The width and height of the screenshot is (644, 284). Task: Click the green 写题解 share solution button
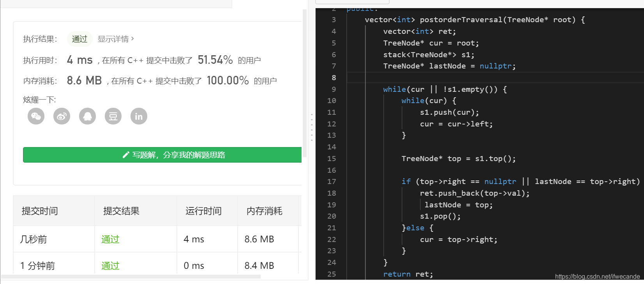pyautogui.click(x=162, y=155)
